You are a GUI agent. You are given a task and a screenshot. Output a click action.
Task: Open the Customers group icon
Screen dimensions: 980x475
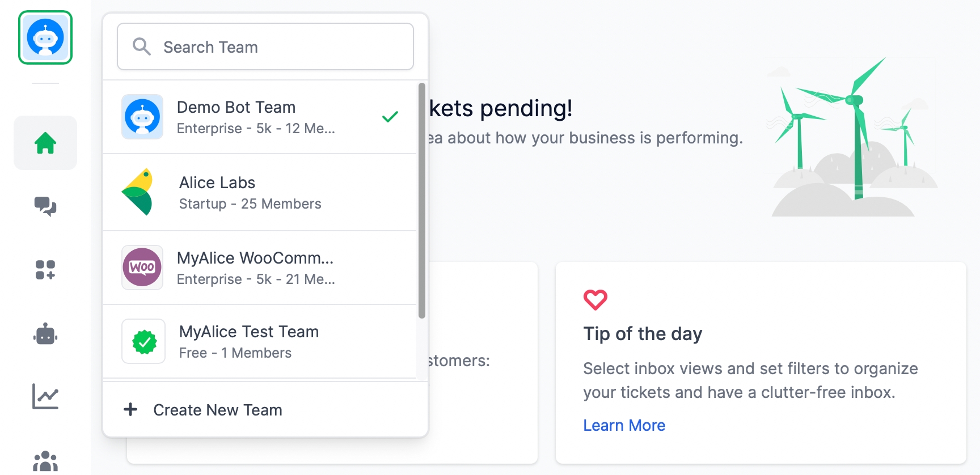click(x=45, y=461)
